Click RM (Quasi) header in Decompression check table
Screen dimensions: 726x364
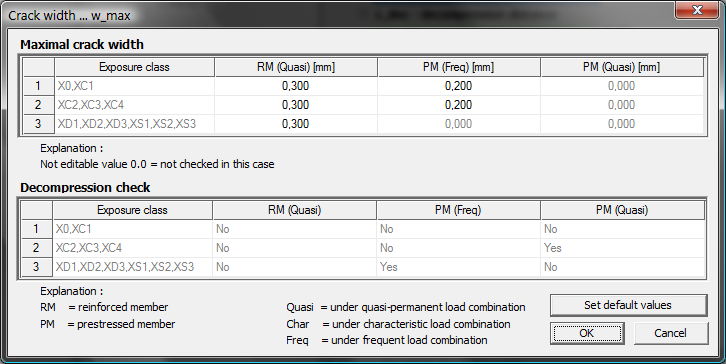click(x=294, y=210)
